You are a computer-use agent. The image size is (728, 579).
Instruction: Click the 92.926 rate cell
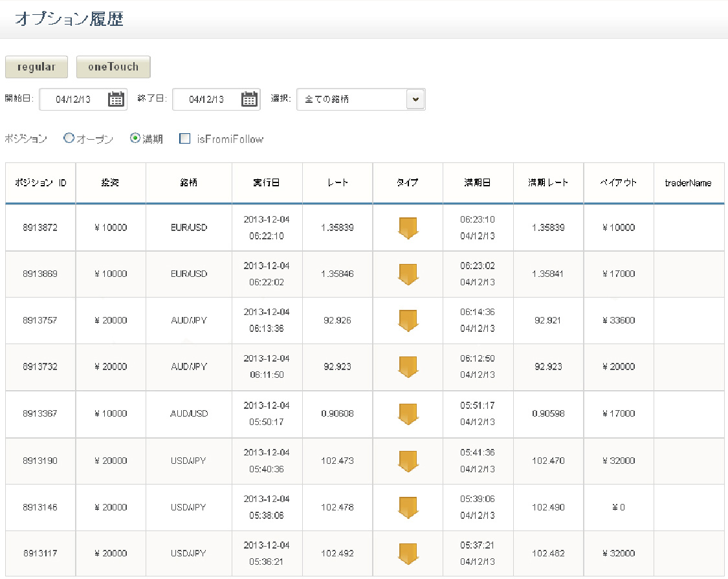(338, 320)
